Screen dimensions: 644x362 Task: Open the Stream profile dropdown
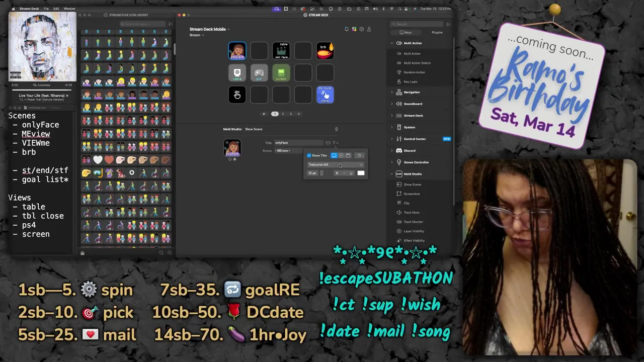197,35
